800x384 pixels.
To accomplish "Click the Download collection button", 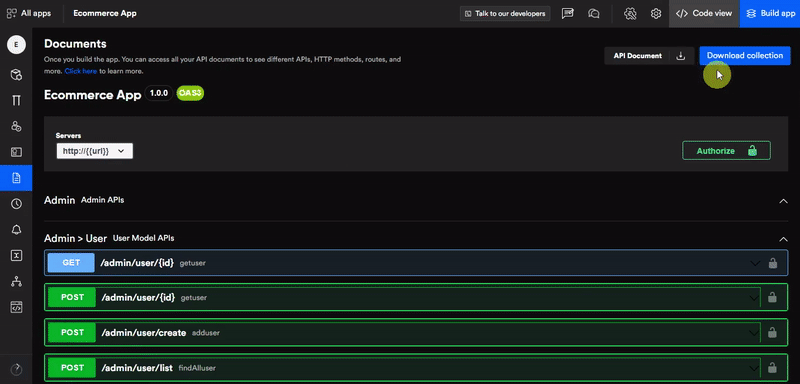I will coord(745,56).
